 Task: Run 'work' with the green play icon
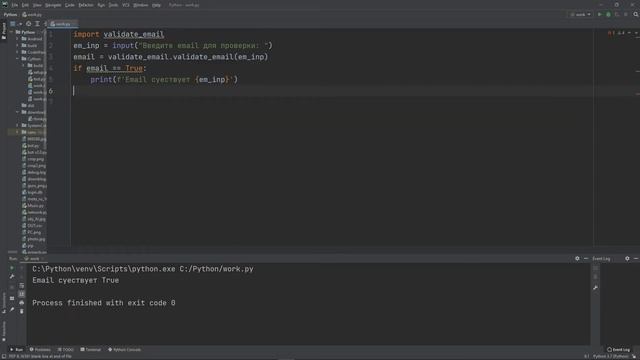pos(600,14)
